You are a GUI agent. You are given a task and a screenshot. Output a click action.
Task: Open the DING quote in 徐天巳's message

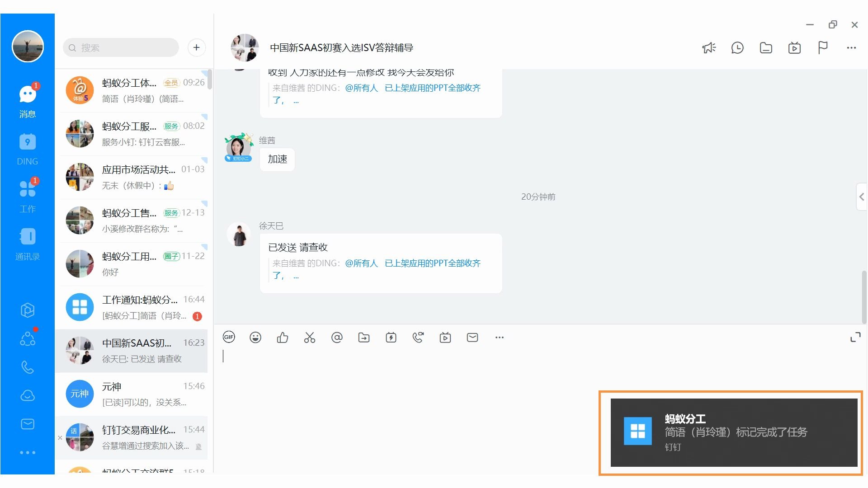[x=377, y=269]
